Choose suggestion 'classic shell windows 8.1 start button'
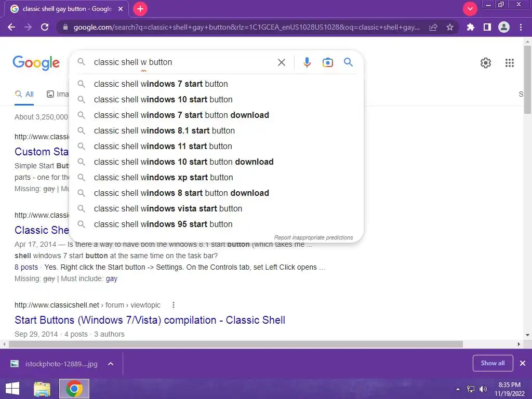 click(217, 130)
